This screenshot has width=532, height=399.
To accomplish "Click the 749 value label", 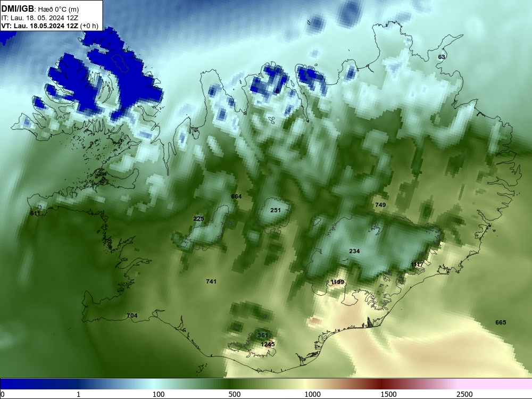I will pos(380,205).
